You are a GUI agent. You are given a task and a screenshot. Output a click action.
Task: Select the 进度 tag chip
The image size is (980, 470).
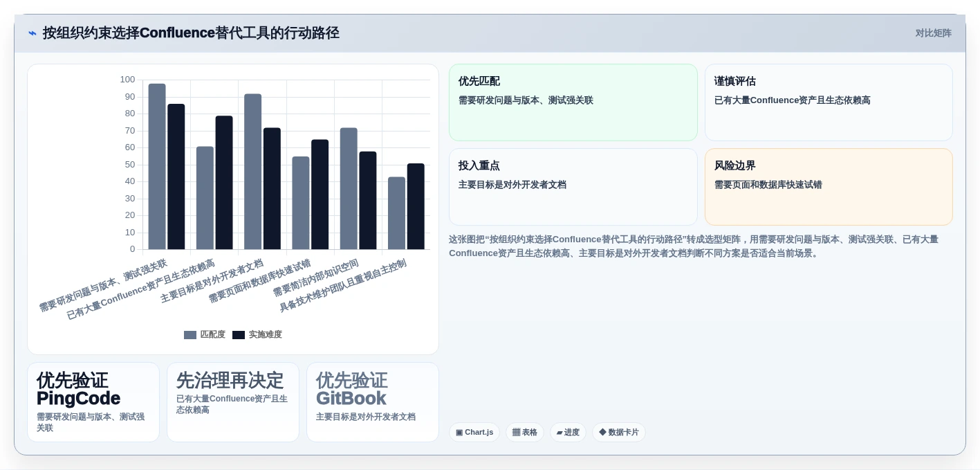pyautogui.click(x=568, y=433)
